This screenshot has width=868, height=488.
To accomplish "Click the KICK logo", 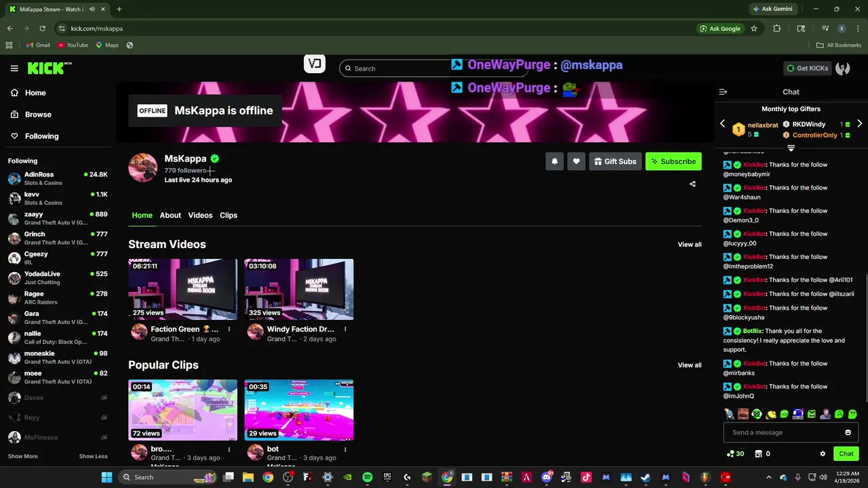I will (49, 68).
